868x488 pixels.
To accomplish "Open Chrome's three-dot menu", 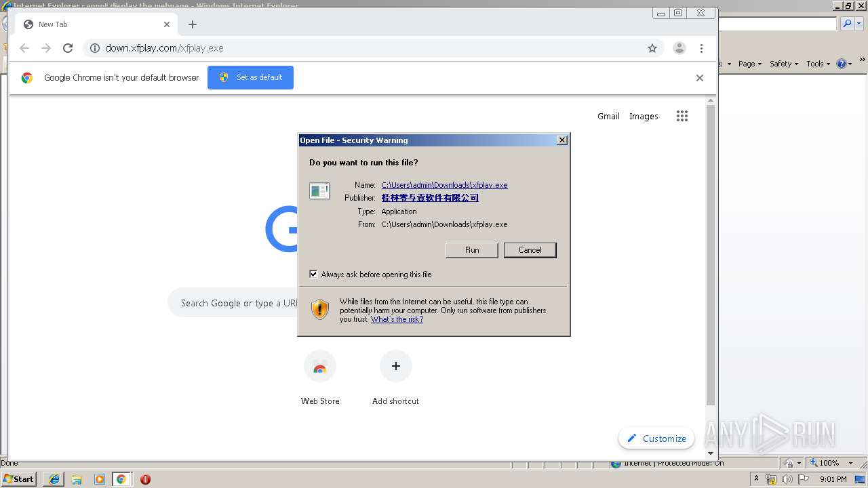I will coord(701,48).
